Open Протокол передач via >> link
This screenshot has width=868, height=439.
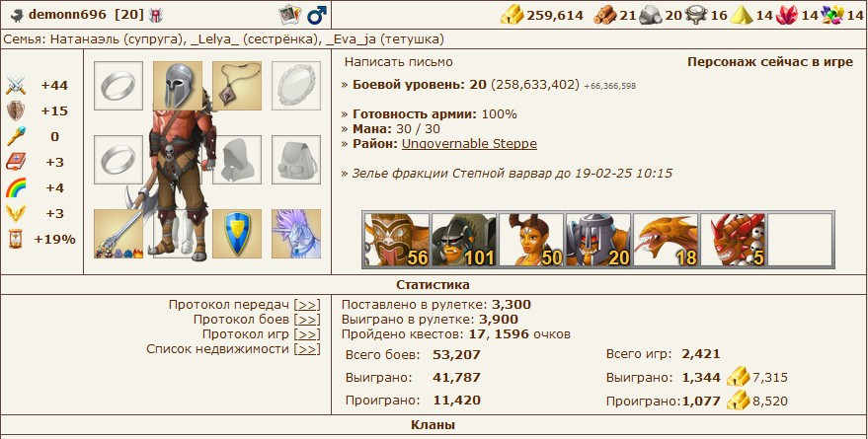[x=307, y=305]
